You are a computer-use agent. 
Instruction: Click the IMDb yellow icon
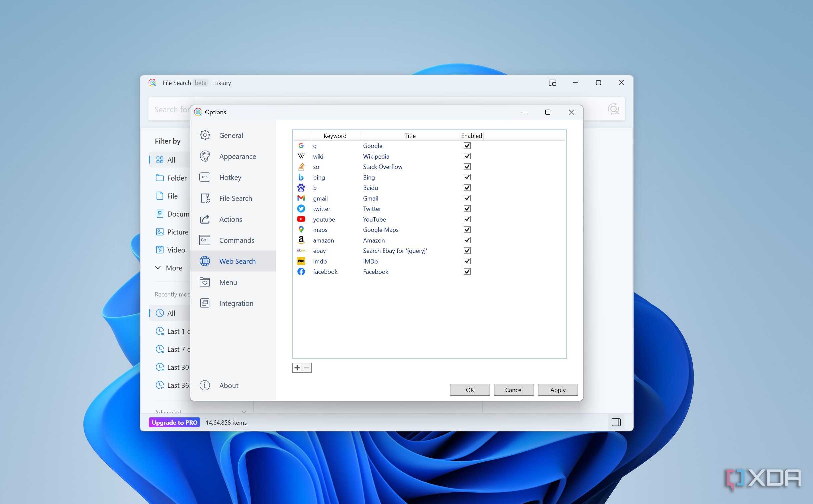coord(301,261)
